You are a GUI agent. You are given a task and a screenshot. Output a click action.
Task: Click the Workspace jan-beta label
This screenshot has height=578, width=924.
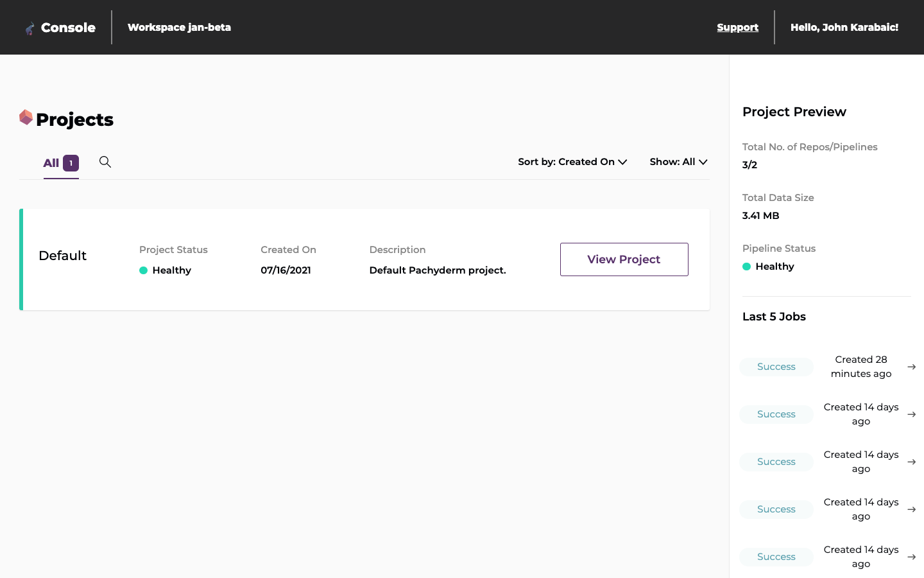179,28
